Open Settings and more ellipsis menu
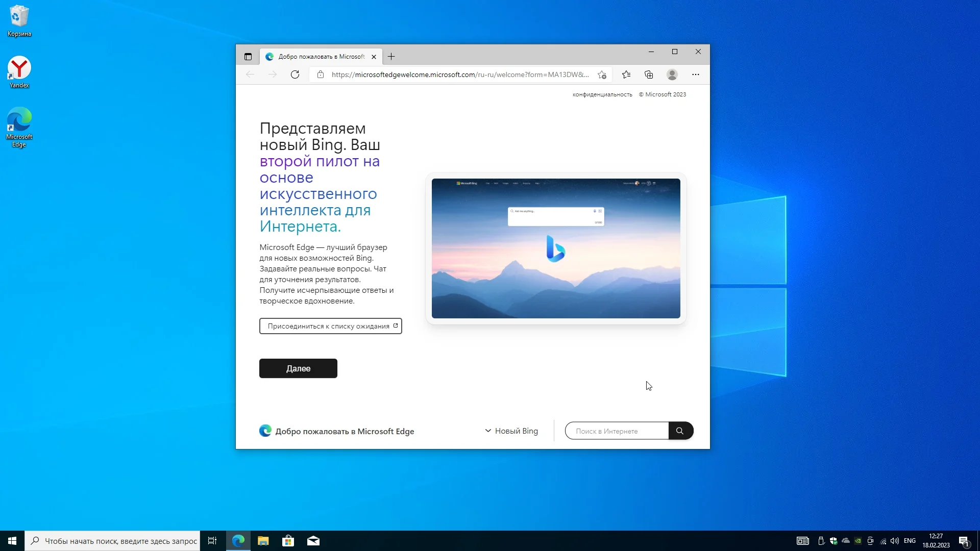980x551 pixels. coord(696,74)
